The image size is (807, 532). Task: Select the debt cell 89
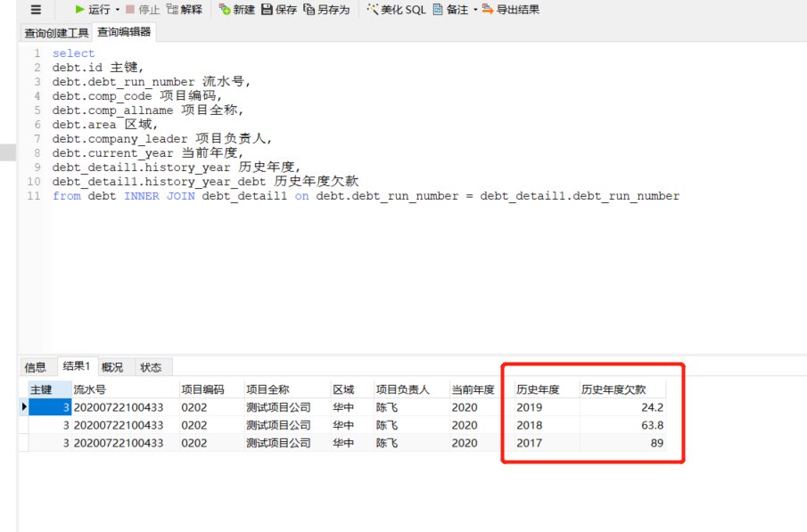click(x=622, y=443)
